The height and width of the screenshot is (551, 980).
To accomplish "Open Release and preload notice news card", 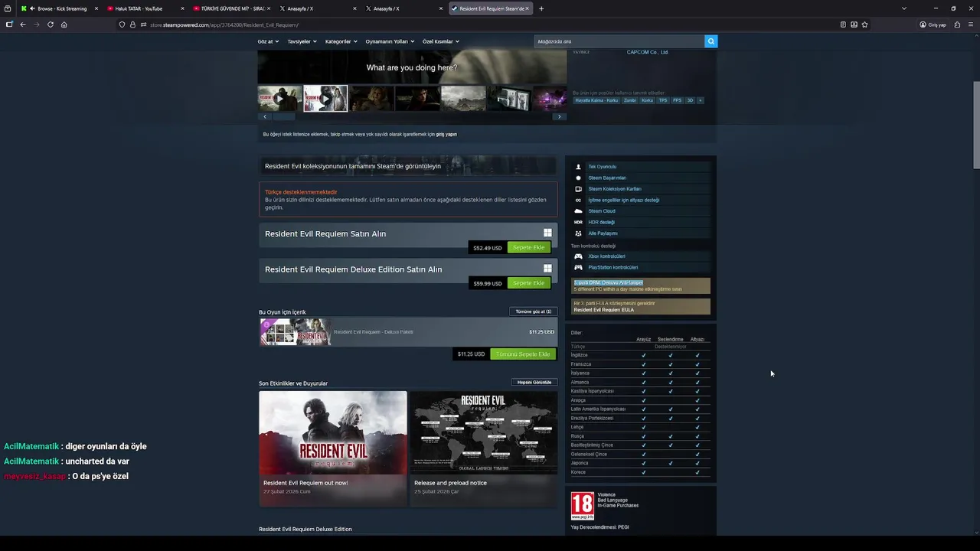I will [484, 448].
